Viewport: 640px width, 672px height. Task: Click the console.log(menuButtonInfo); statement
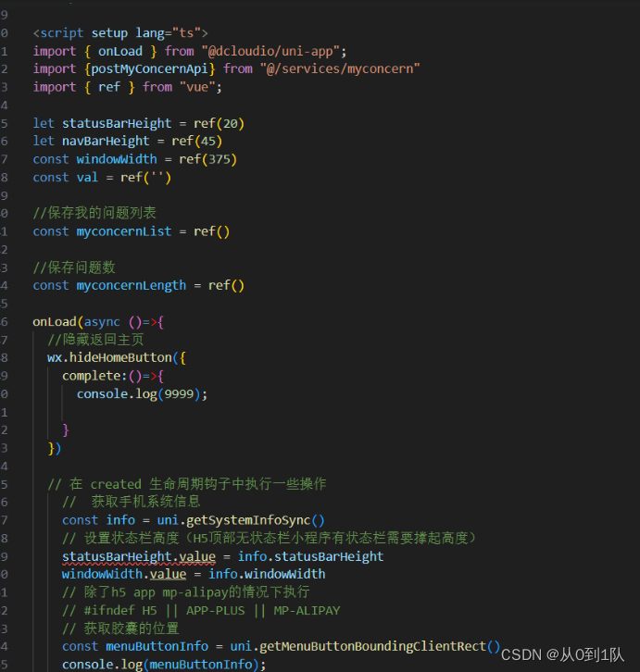164,665
